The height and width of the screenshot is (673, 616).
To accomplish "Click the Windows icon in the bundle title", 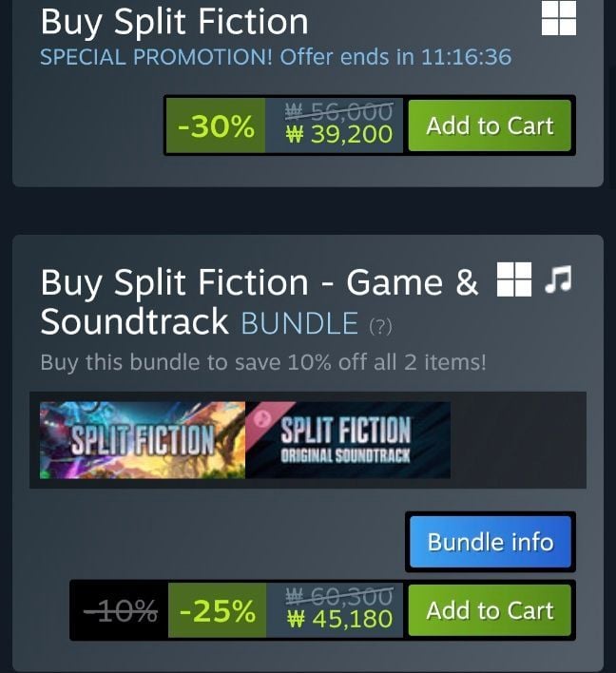I will point(514,281).
